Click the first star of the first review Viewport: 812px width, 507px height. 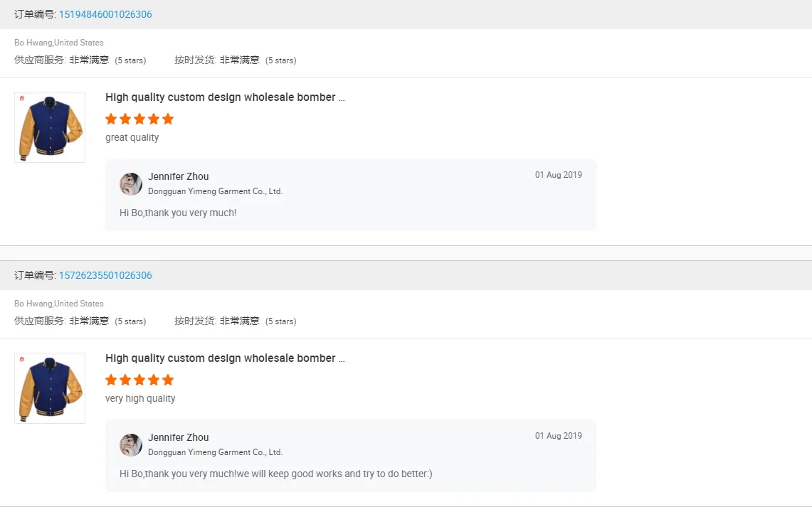[111, 119]
